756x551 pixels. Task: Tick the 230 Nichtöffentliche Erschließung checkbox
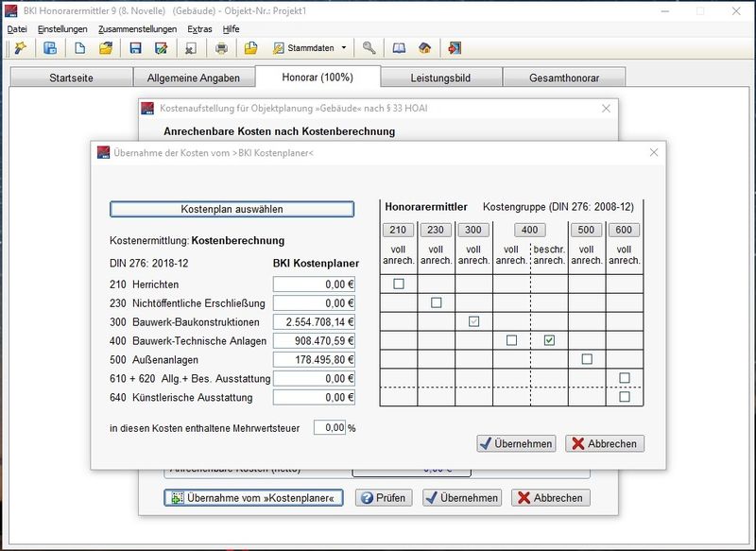(437, 302)
